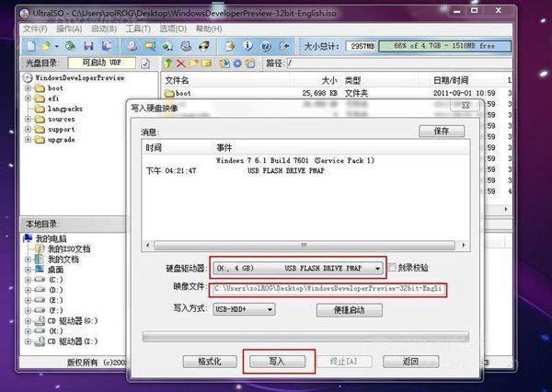Click the 写入 write button
The height and width of the screenshot is (392, 552).
click(x=277, y=362)
